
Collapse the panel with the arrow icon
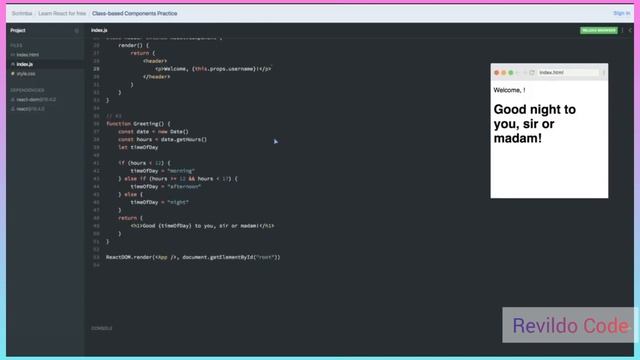click(630, 31)
